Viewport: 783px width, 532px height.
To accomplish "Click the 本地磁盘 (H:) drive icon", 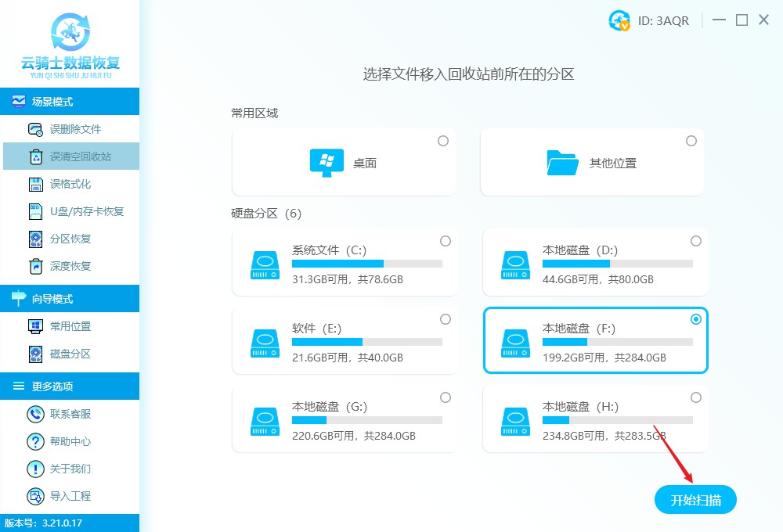I will 515,422.
